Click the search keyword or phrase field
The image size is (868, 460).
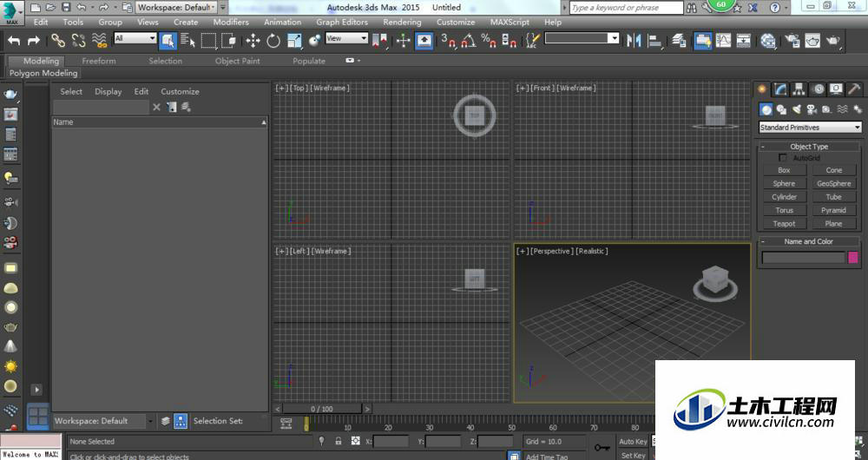(x=626, y=8)
